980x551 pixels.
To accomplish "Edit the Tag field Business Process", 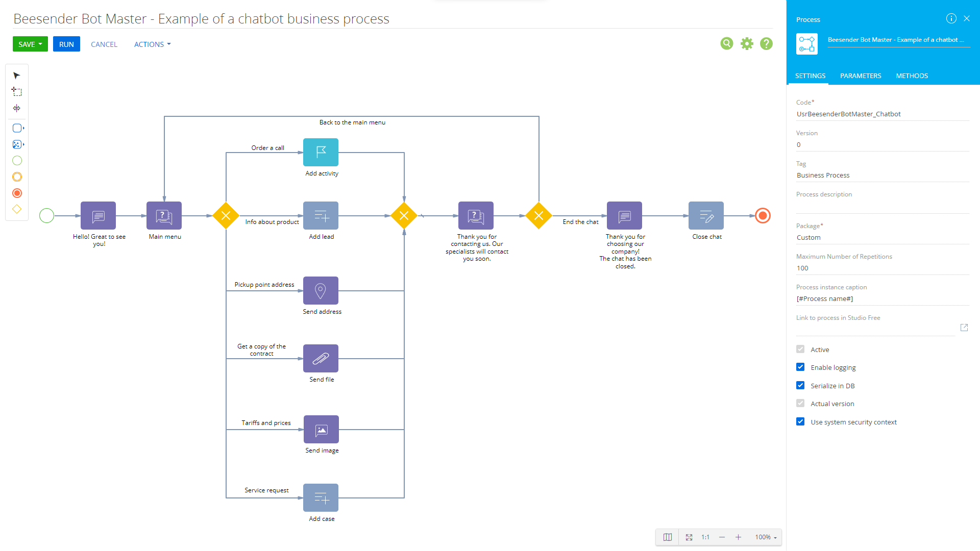I will [x=882, y=176].
